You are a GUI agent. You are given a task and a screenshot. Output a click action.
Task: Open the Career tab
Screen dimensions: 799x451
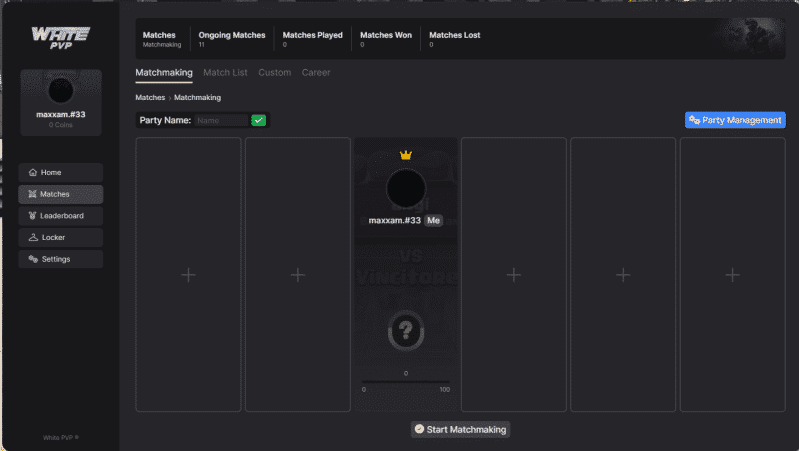tap(316, 72)
